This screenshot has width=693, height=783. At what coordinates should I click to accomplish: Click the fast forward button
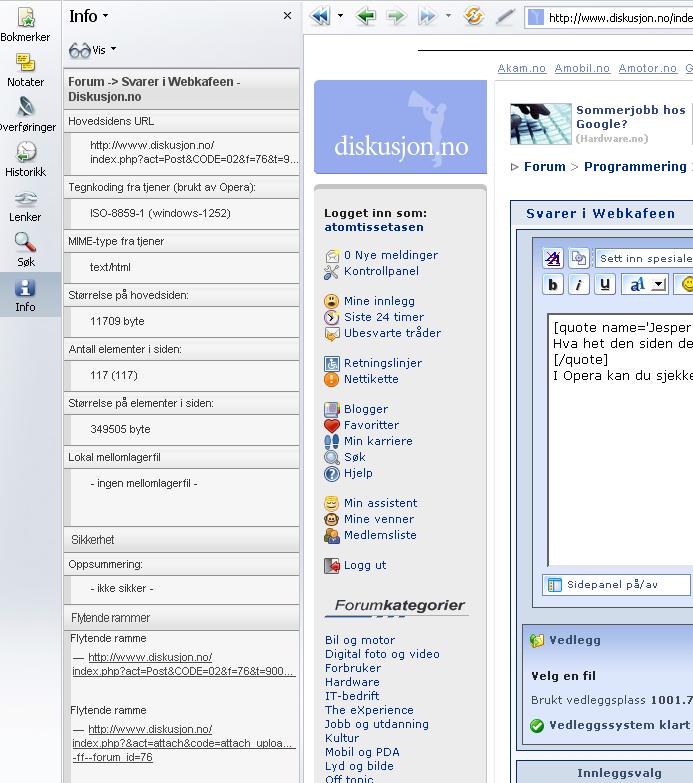coord(428,16)
